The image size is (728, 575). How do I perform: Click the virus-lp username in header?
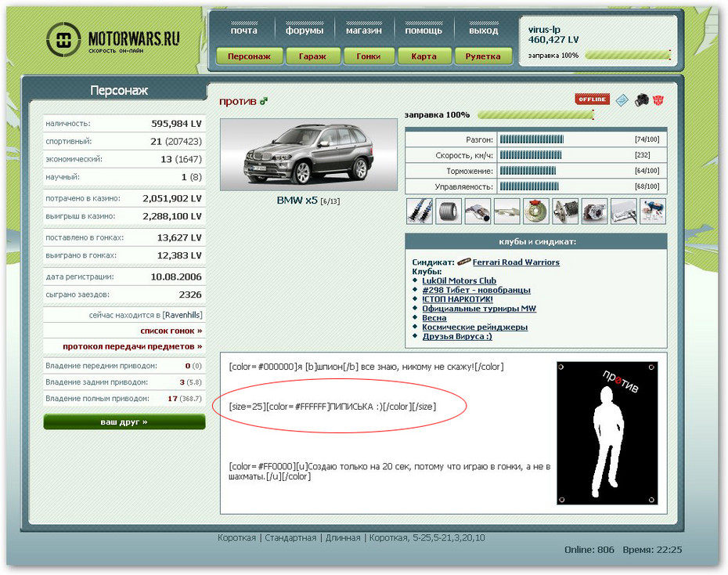(x=544, y=29)
